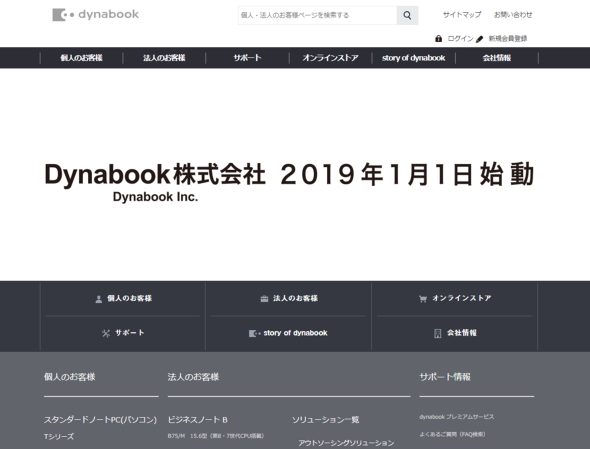Click the ログイン link
The image size is (590, 449).
coord(460,38)
